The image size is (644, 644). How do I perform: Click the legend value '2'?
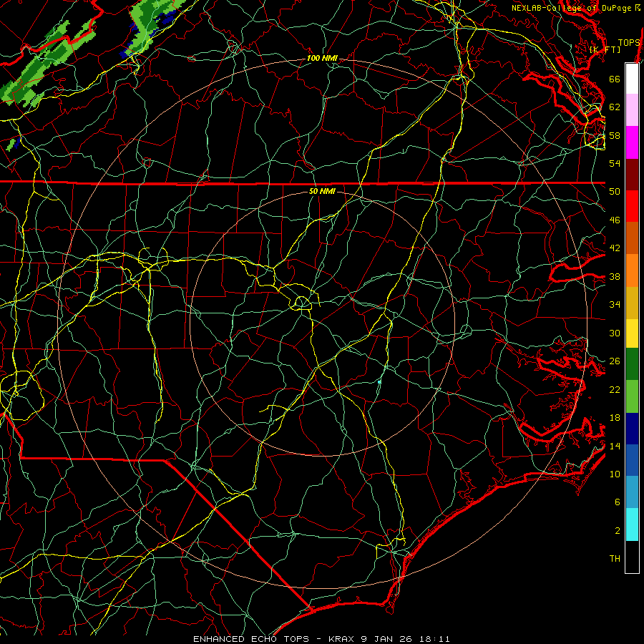[x=618, y=531]
